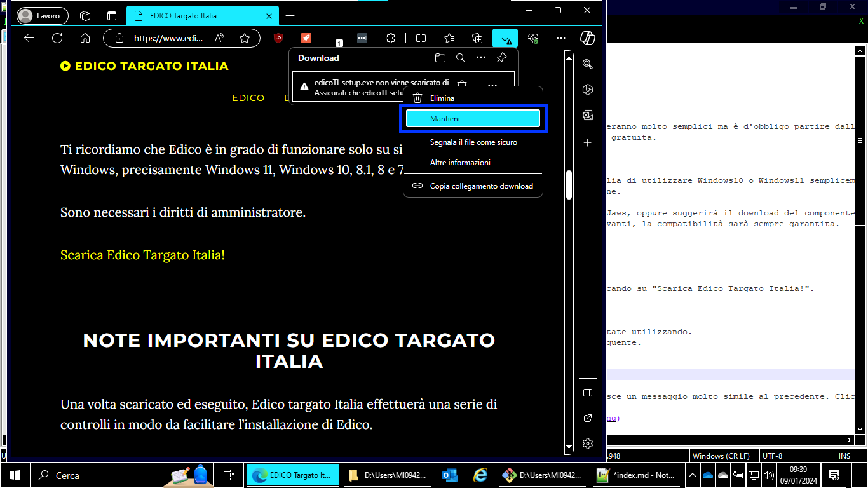Follow the Scarica Edico Targato Italia link

(x=142, y=255)
